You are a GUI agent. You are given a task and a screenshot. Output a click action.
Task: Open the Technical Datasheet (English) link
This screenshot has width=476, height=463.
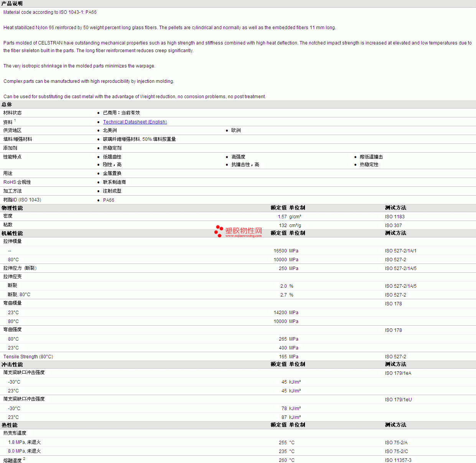(x=135, y=122)
